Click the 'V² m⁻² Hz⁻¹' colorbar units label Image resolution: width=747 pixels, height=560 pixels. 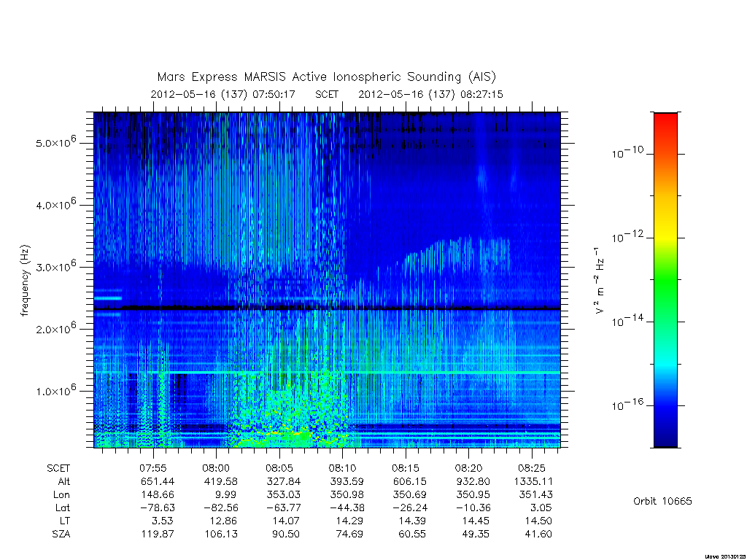tap(600, 280)
